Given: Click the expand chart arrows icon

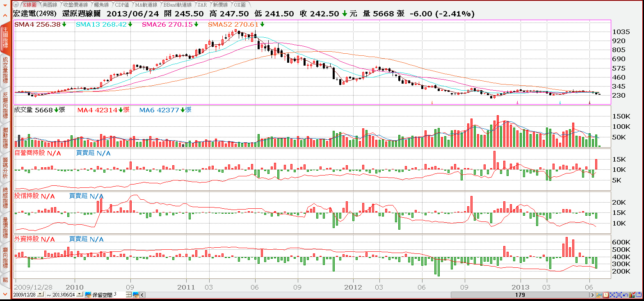Looking at the screenshot, I should [x=619, y=295].
